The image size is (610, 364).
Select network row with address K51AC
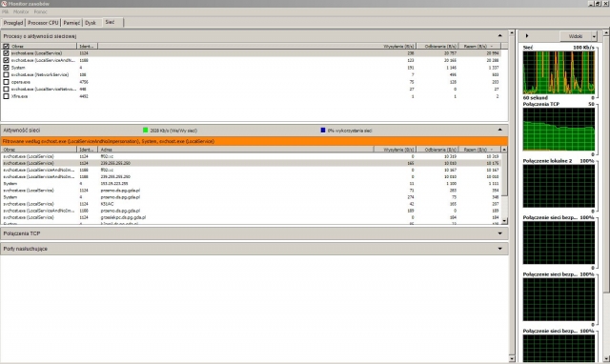pos(251,204)
